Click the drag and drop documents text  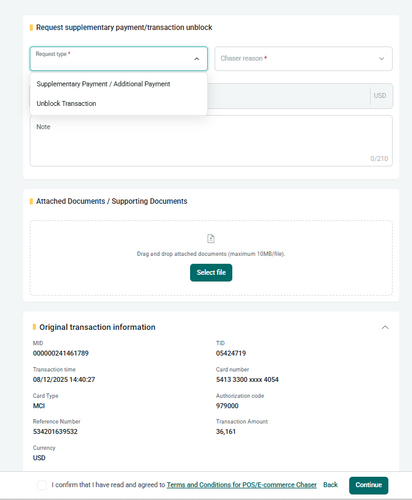click(211, 254)
